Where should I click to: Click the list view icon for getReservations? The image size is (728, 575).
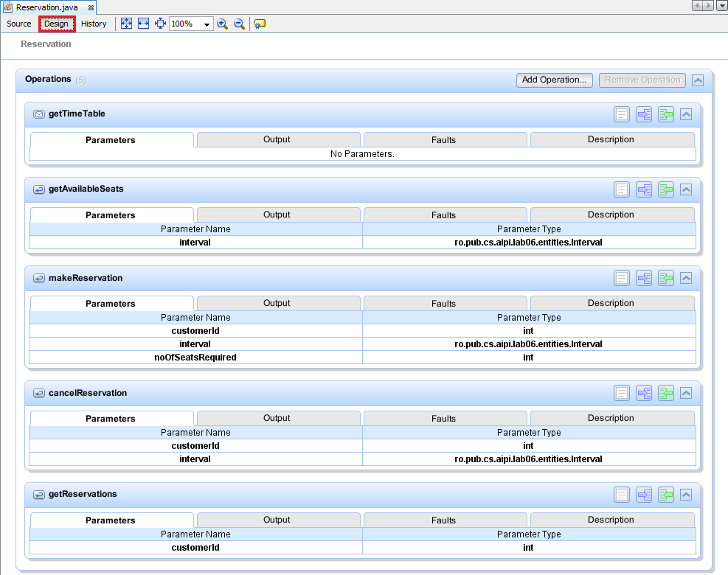[622, 495]
